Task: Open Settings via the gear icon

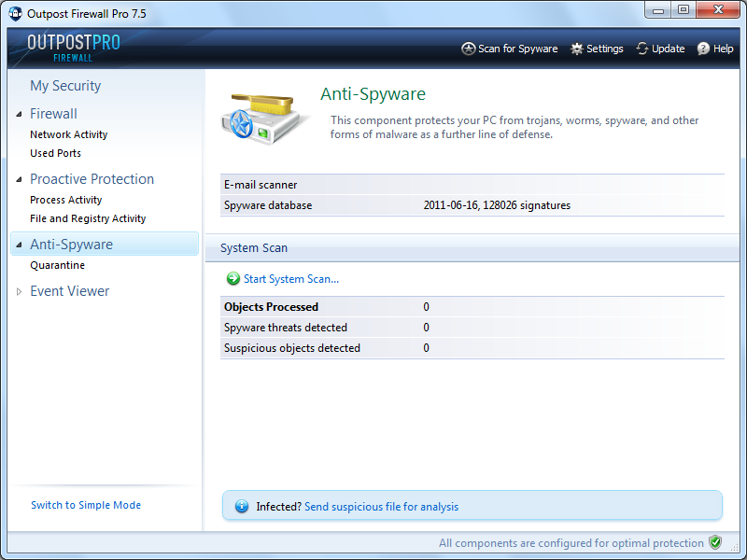Action: coord(577,49)
